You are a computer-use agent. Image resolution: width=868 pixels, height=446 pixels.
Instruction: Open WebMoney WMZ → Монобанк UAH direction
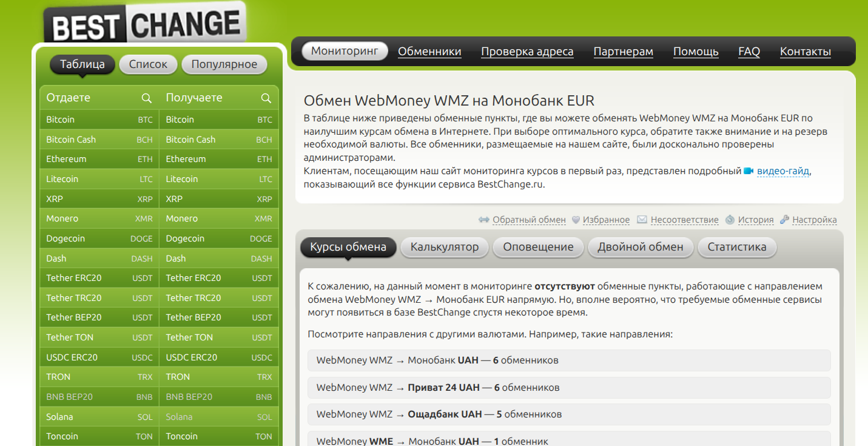click(x=569, y=360)
